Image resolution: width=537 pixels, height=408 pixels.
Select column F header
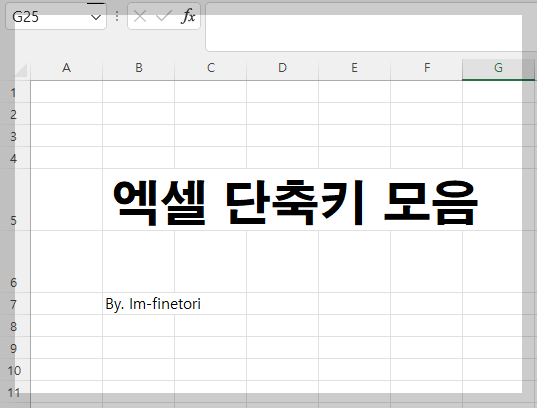click(426, 68)
